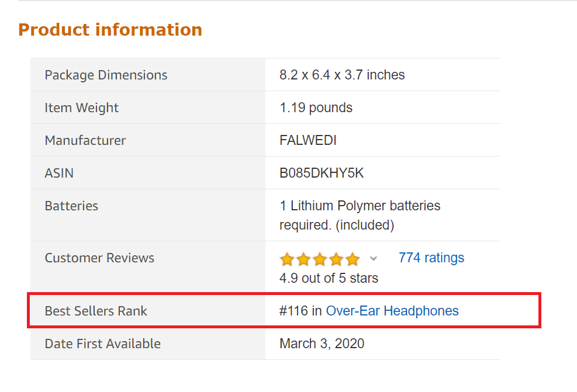Follow the Over-Ear Headphones category link

(x=393, y=311)
